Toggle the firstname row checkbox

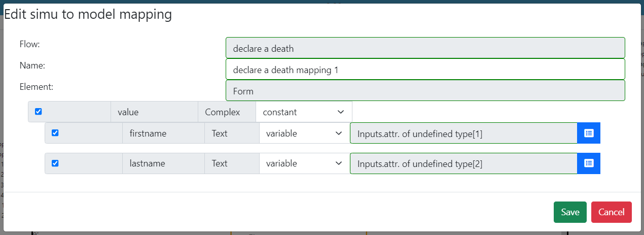(55, 133)
